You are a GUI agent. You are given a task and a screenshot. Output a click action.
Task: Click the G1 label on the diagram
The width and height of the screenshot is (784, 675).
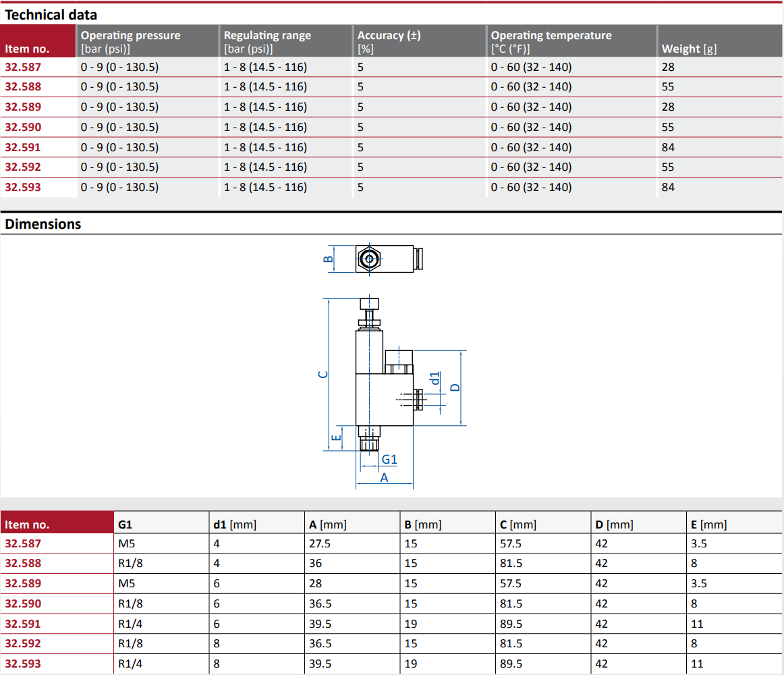point(388,459)
